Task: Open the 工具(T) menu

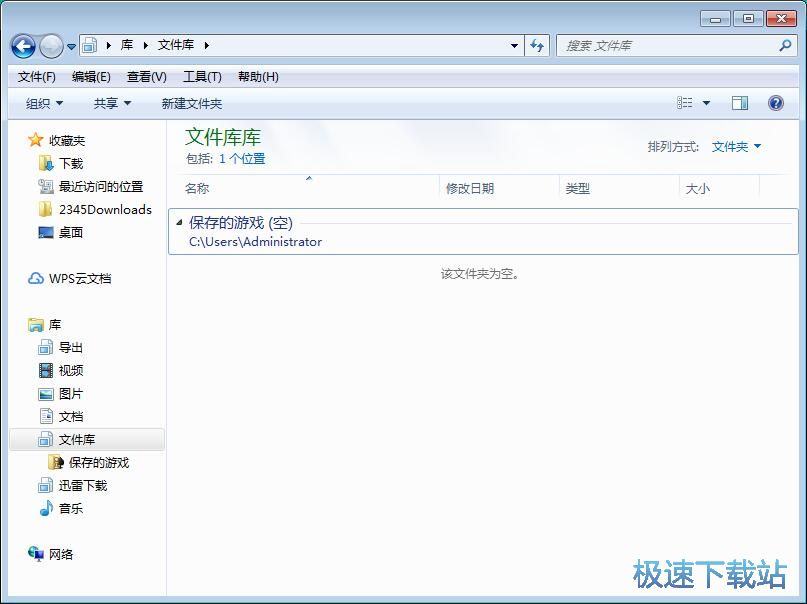Action: pyautogui.click(x=202, y=77)
